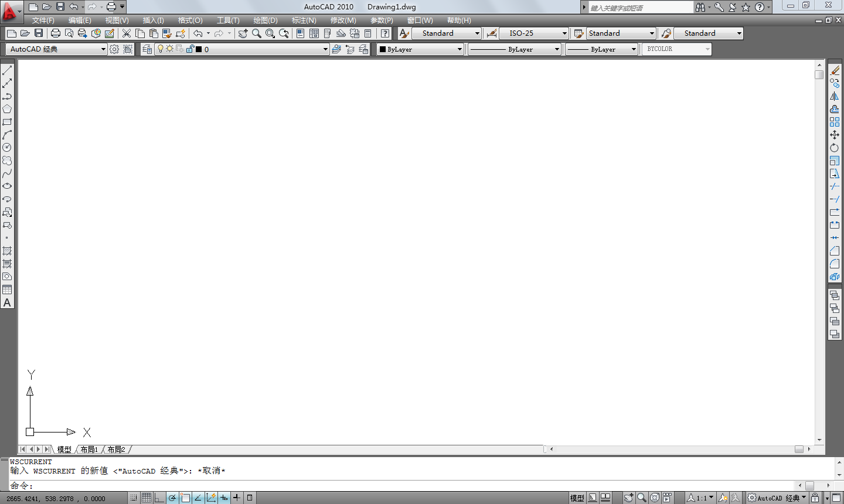The width and height of the screenshot is (844, 504).
Task: Click the Zoom Realtime magnifier in the Standard toolbar
Action: pyautogui.click(x=257, y=33)
